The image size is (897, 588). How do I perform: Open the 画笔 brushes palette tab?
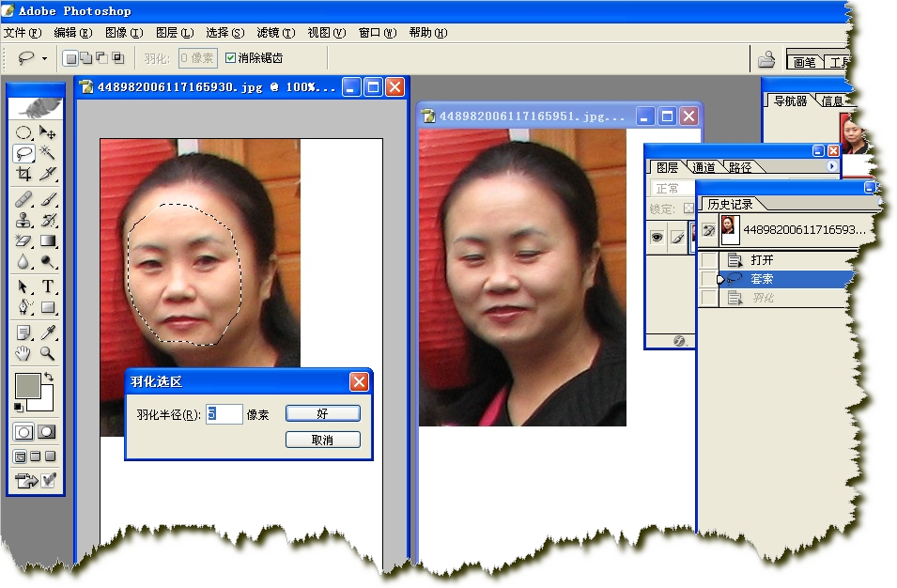point(804,62)
